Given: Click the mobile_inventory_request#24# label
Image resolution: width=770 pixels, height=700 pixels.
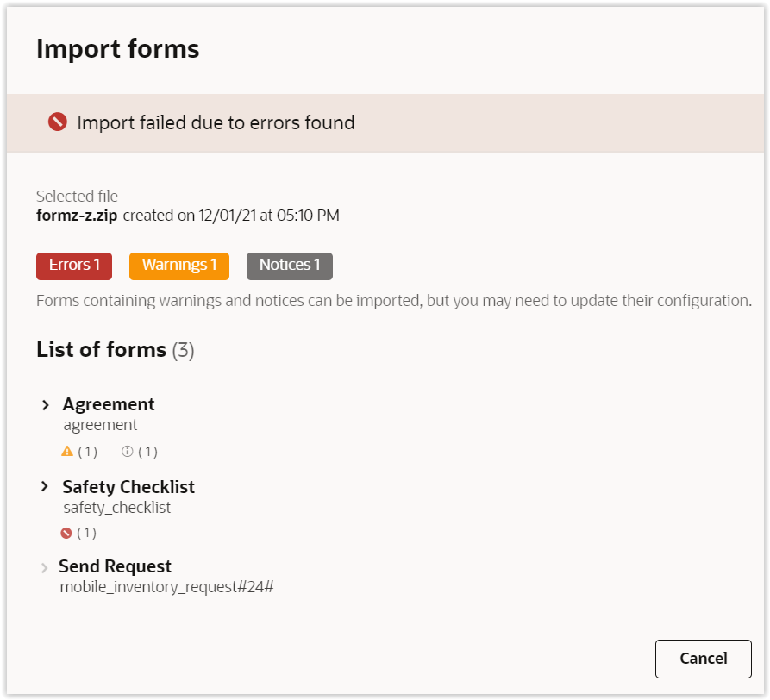Looking at the screenshot, I should click(166, 587).
